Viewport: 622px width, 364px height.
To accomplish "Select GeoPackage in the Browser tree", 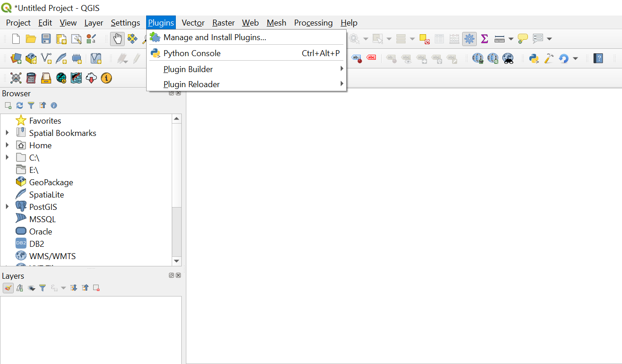I will pos(51,182).
